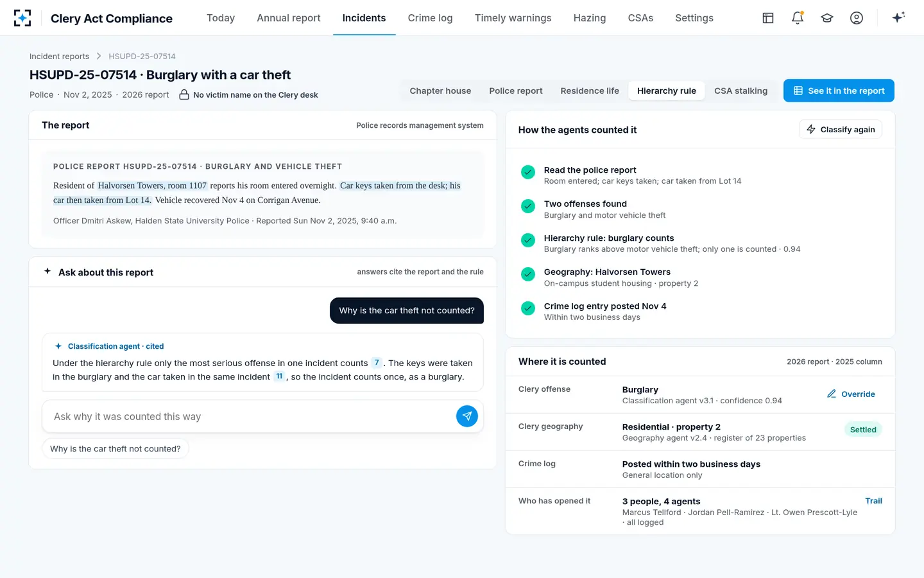The width and height of the screenshot is (924, 578).
Task: Click the graduation cap icon
Action: tap(827, 18)
